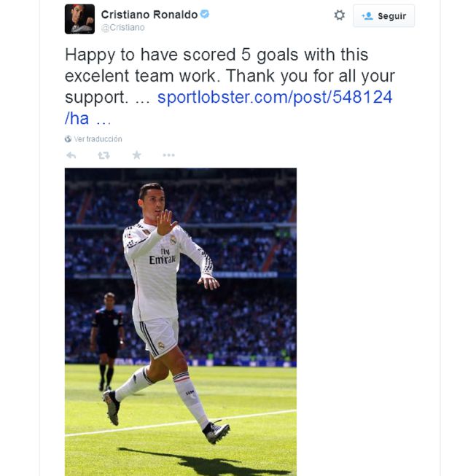The image size is (476, 476).
Task: Click the blue verified badge
Action: 205,14
